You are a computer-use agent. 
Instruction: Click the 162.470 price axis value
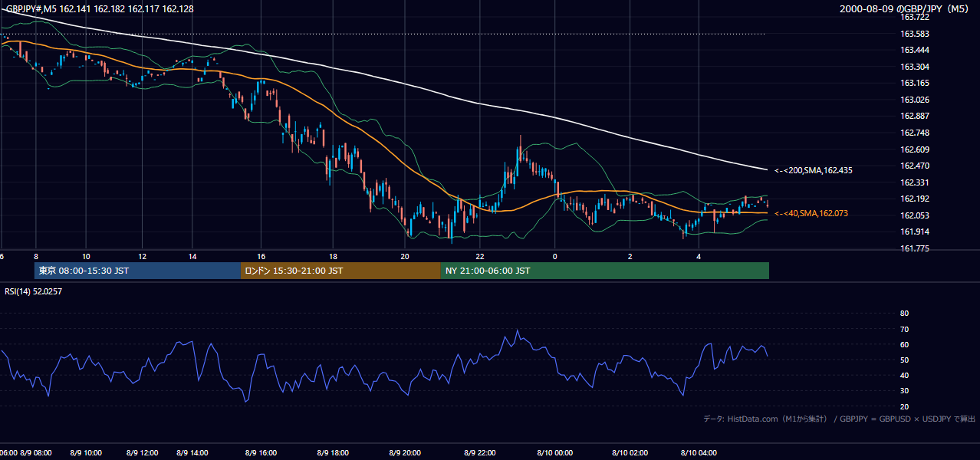click(x=914, y=166)
